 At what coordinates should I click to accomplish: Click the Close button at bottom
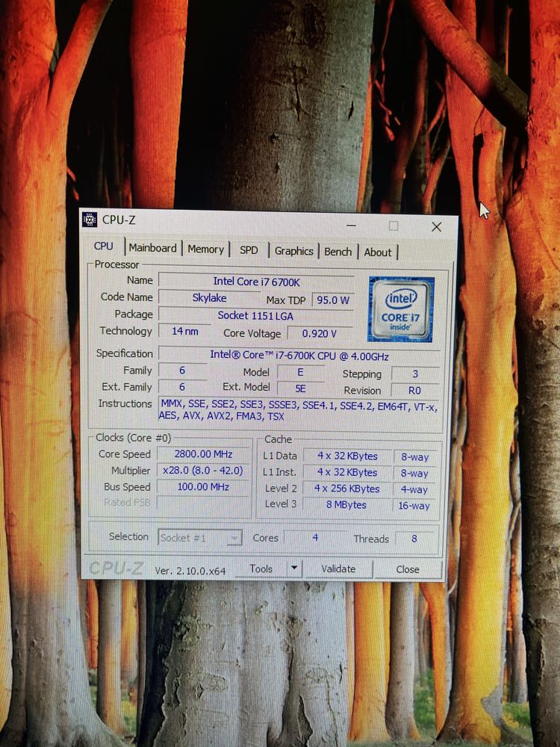coord(408,569)
